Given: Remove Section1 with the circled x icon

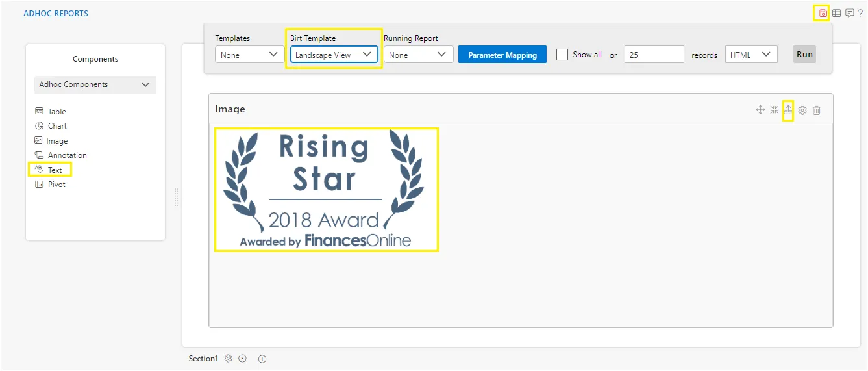Looking at the screenshot, I should (x=242, y=359).
